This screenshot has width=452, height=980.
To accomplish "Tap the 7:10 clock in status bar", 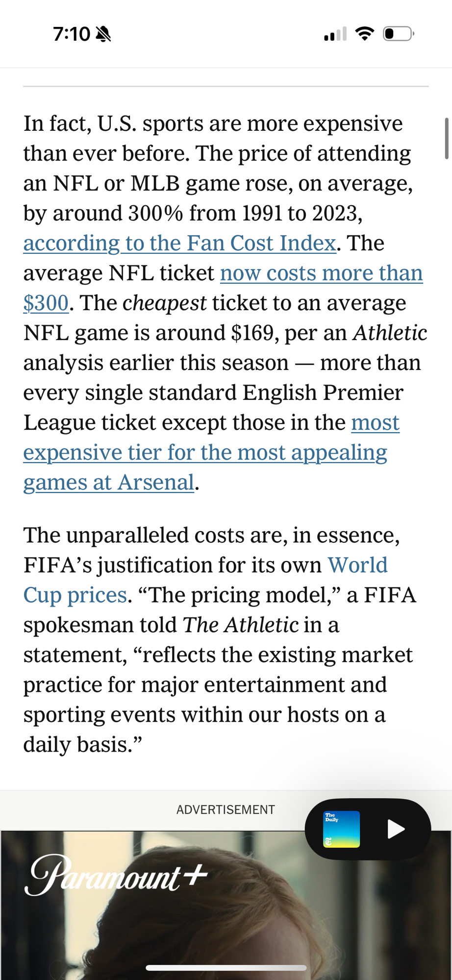I will click(72, 34).
